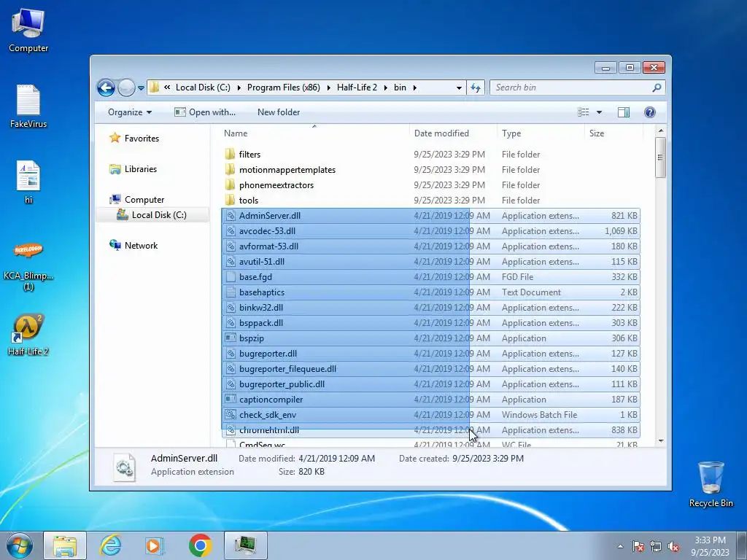Select hi document on desktop
The width and height of the screenshot is (747, 560).
point(28,182)
